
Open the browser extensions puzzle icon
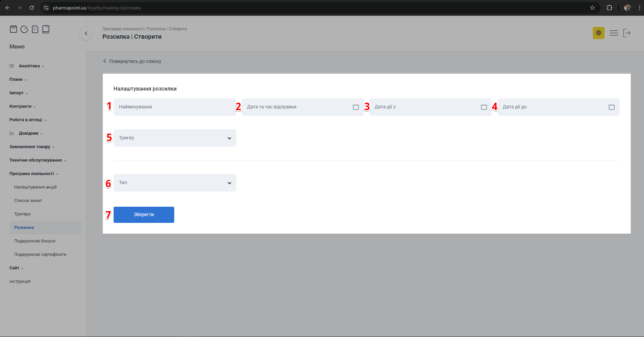pos(609,8)
